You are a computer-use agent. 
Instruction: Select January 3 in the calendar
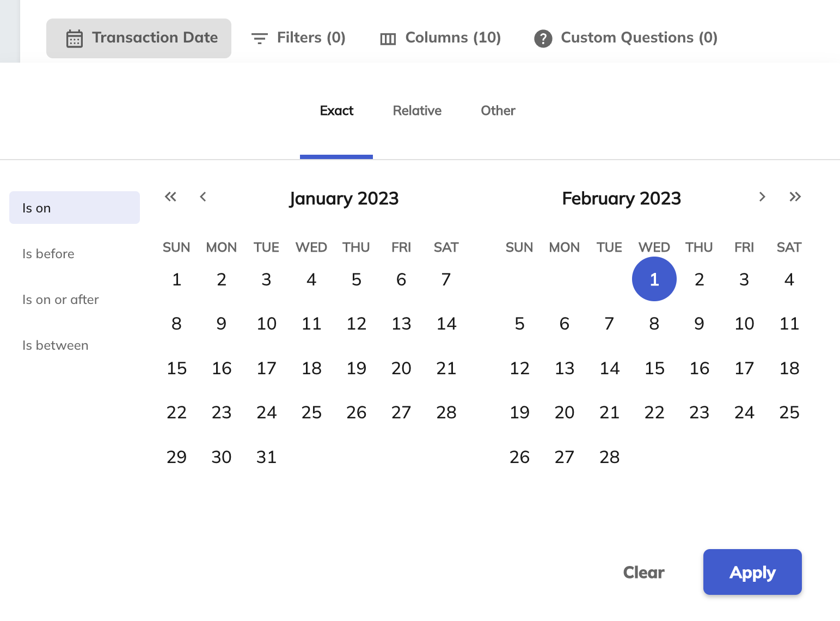267,279
